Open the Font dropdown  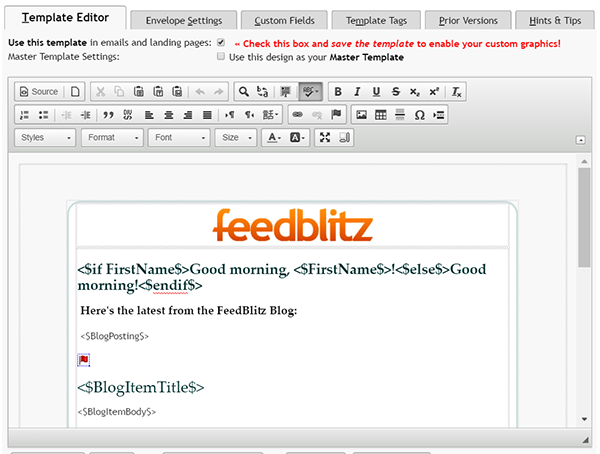click(179, 138)
